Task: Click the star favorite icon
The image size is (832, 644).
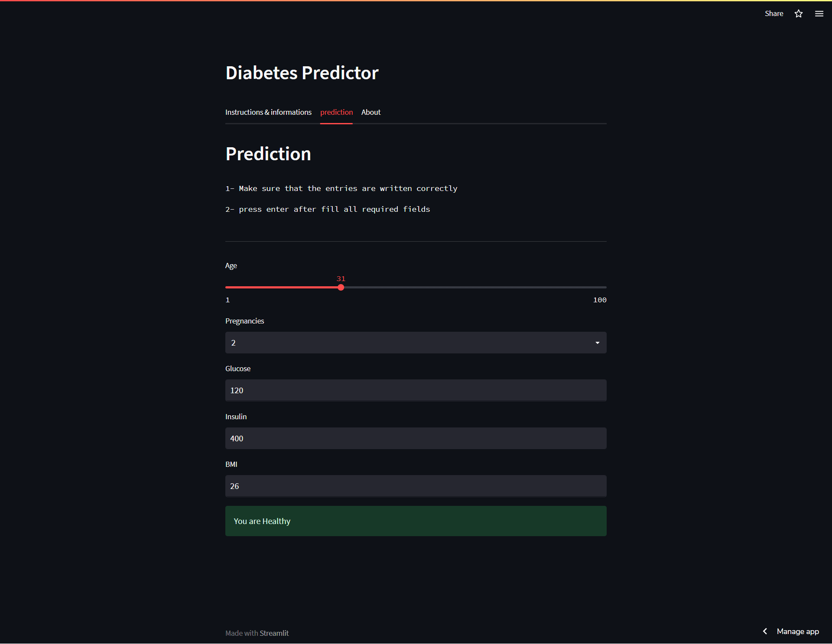Action: coord(799,14)
